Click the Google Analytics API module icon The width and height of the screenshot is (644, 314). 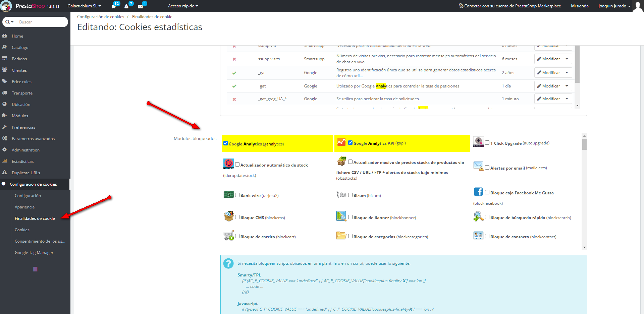tap(341, 142)
